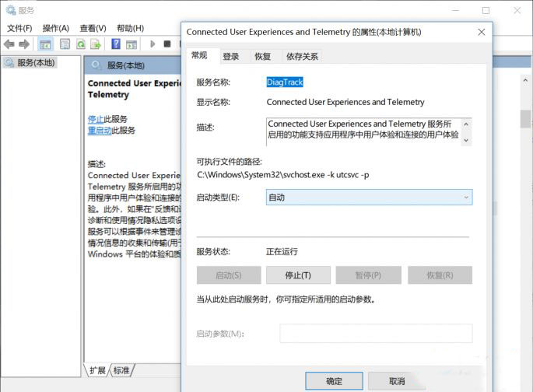Click the Services list scrollbar thumb
This screenshot has width=533, height=392.
525,118
